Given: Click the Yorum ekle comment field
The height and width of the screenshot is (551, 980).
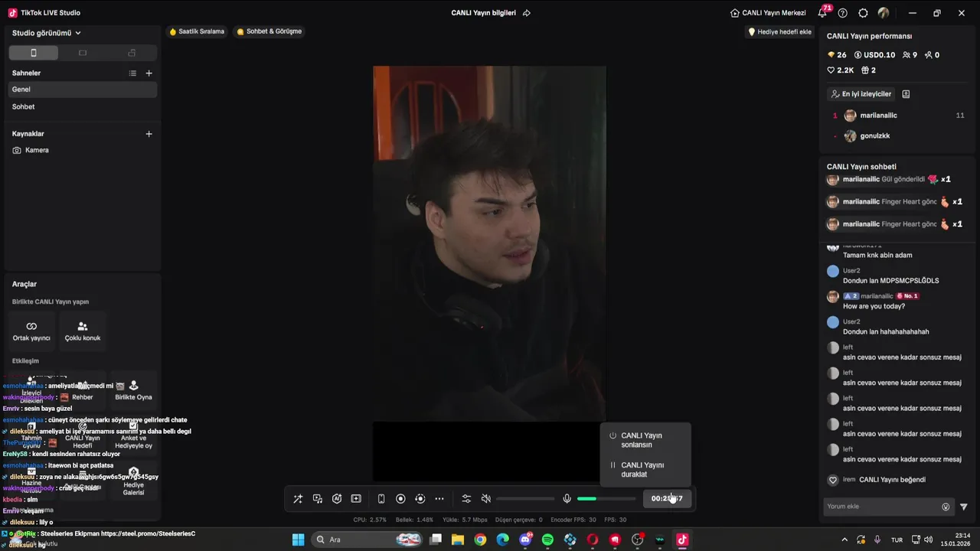Looking at the screenshot, I should tap(880, 507).
